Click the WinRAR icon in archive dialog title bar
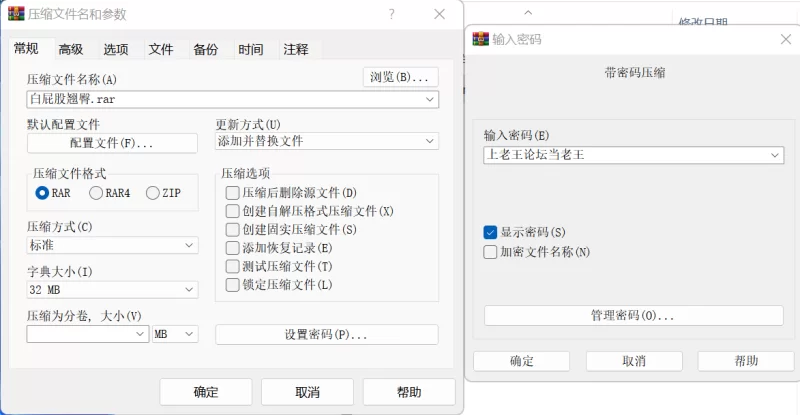The image size is (800, 415). point(15,14)
